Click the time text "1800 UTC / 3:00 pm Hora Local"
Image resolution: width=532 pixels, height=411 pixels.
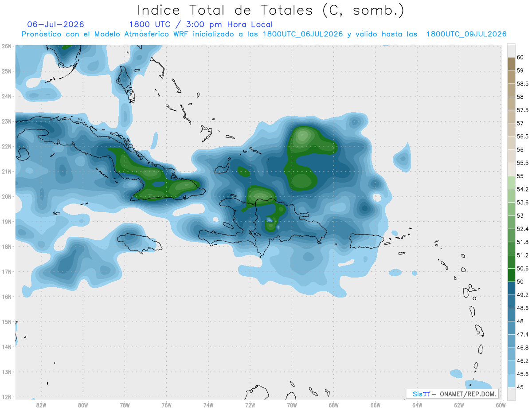[201, 24]
